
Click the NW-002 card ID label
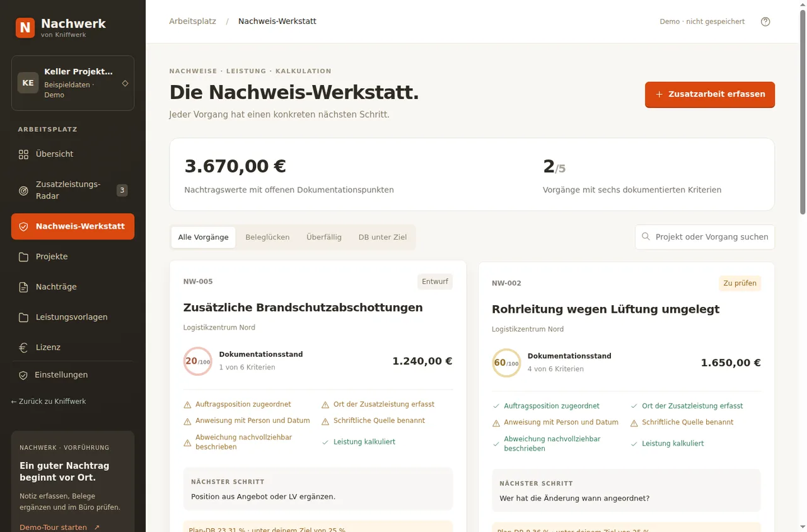click(x=506, y=284)
